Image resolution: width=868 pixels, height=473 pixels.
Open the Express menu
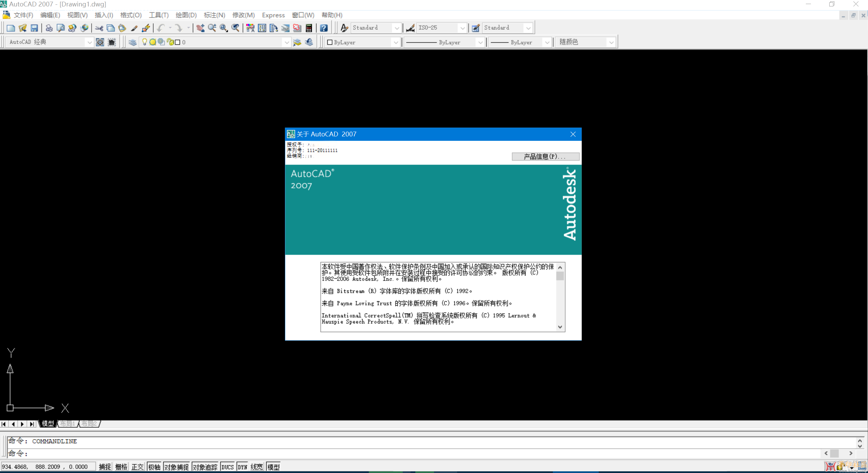pyautogui.click(x=273, y=15)
